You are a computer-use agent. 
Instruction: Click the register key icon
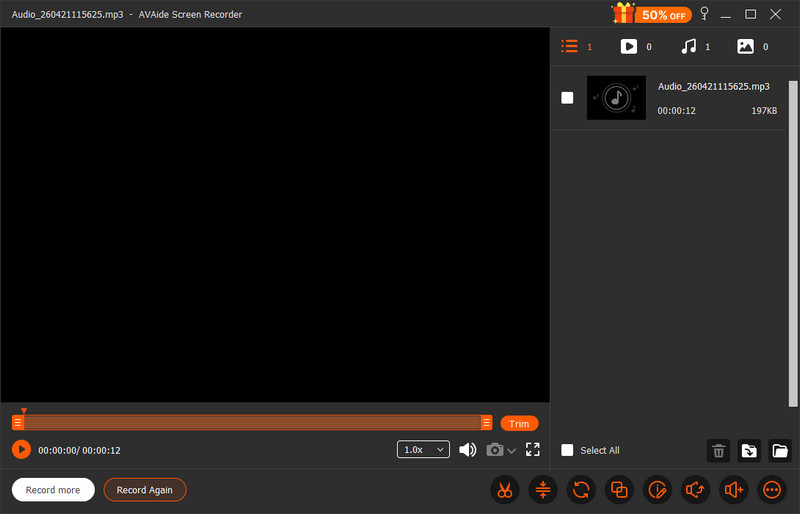coord(705,13)
